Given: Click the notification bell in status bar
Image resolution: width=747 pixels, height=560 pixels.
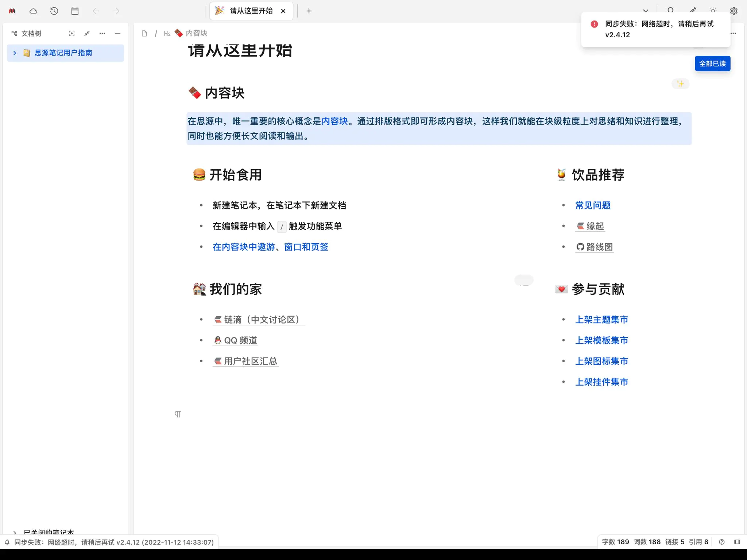Looking at the screenshot, I should pyautogui.click(x=7, y=542).
